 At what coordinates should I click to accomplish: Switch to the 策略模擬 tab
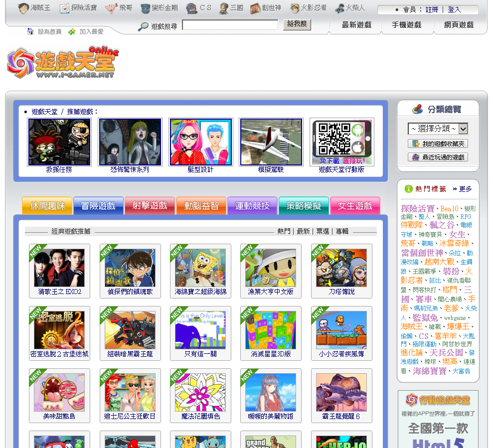coord(304,206)
